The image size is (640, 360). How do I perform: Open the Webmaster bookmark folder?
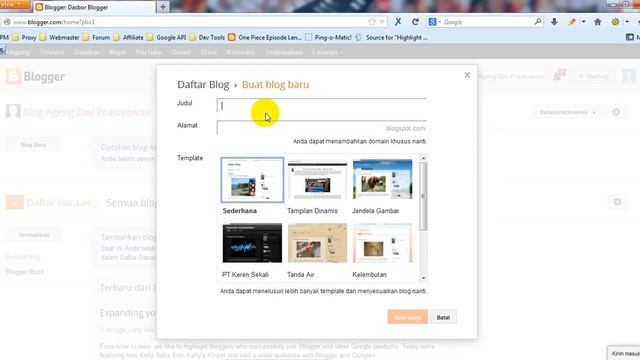click(60, 37)
